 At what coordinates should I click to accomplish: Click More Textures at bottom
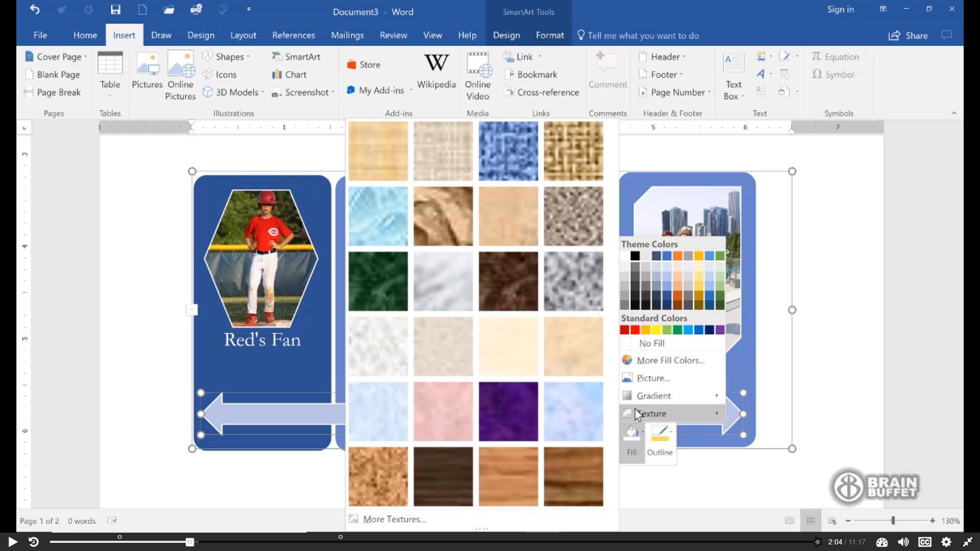pyautogui.click(x=394, y=519)
